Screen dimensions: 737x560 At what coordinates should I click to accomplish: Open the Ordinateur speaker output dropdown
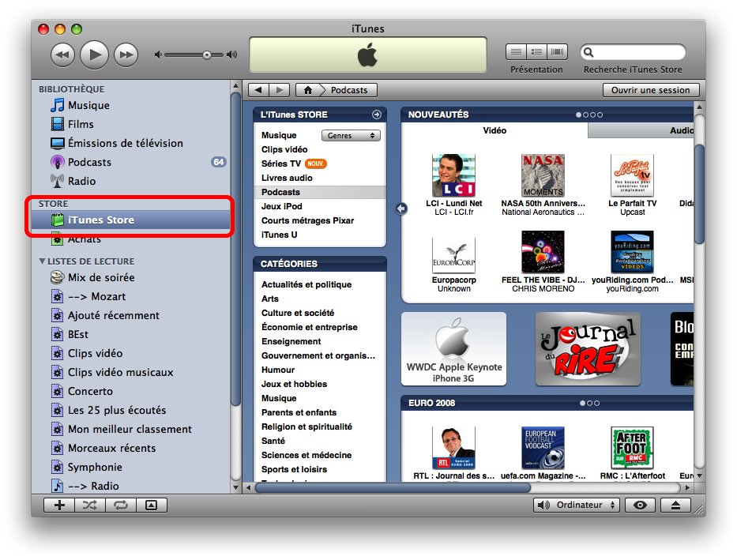coord(577,505)
